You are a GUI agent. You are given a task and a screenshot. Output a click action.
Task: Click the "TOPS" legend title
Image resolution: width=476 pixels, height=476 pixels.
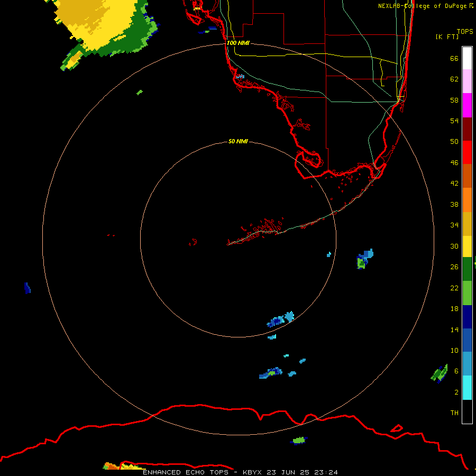point(465,32)
